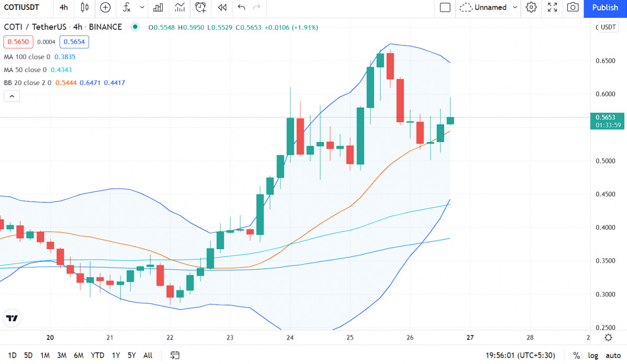This screenshot has width=627, height=364.
Task: Select the YTD date range
Action: click(97, 355)
